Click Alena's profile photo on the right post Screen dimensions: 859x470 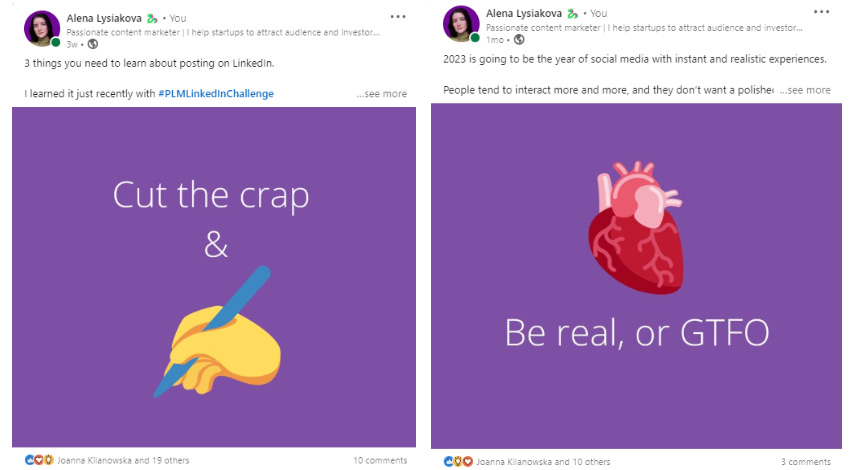[x=461, y=24]
